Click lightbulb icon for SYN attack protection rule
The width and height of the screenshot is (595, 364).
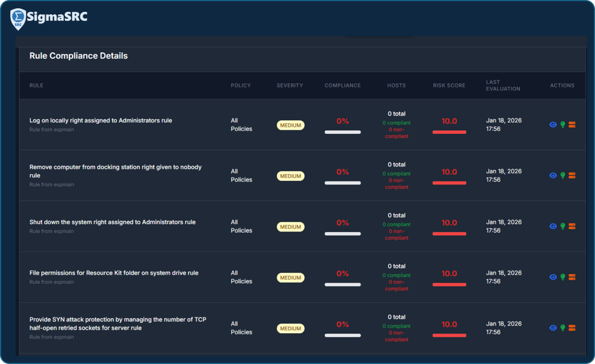click(563, 328)
